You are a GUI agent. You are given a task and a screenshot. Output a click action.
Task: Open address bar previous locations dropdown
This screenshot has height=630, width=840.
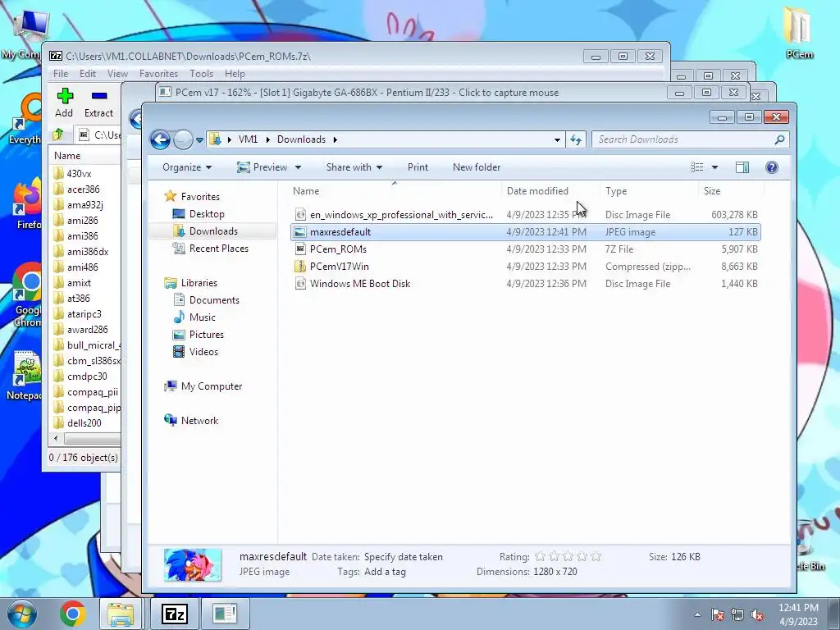557,139
